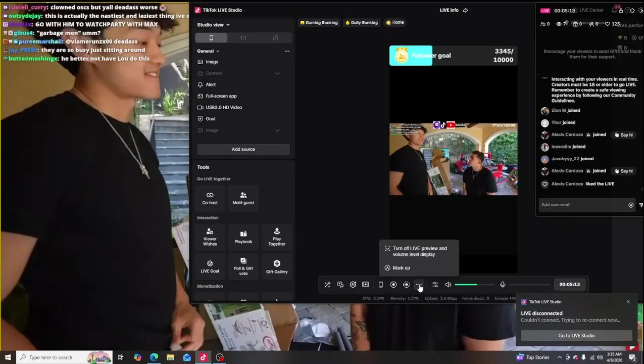Viewport: 644px width, 364px height.
Task: Click the replay clip dashed-circle icon
Action: click(x=406, y=285)
